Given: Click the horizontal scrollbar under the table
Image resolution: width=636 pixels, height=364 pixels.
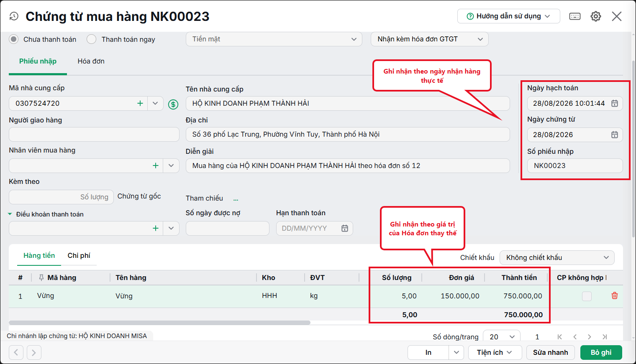Looking at the screenshot, I should (159, 323).
